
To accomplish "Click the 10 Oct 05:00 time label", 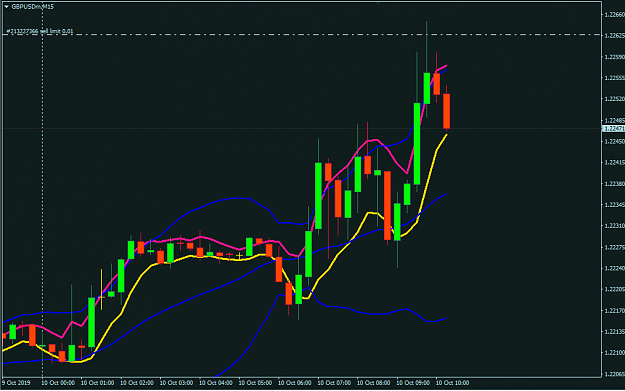I will 255,383.
